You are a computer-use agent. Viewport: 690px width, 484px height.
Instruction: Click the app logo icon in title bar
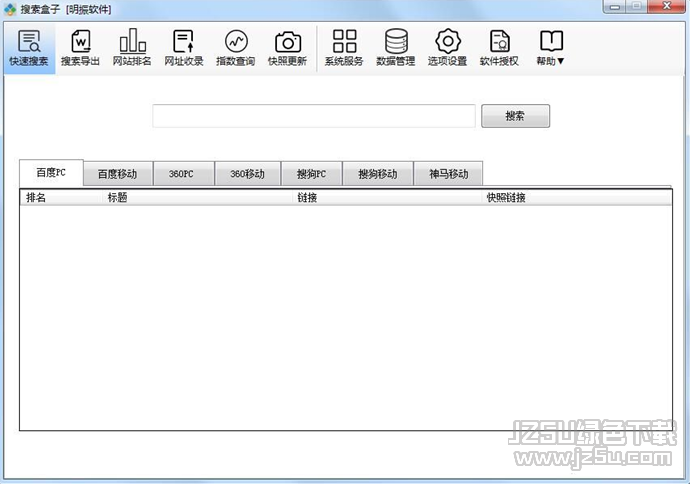point(10,9)
